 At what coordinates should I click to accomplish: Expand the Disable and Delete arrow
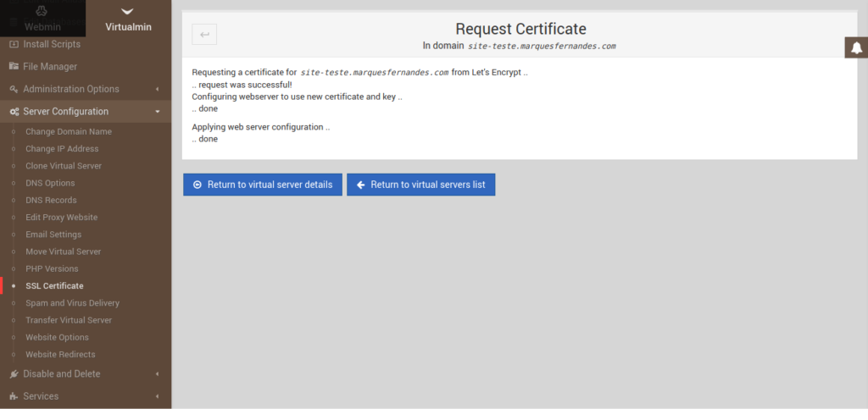click(158, 374)
